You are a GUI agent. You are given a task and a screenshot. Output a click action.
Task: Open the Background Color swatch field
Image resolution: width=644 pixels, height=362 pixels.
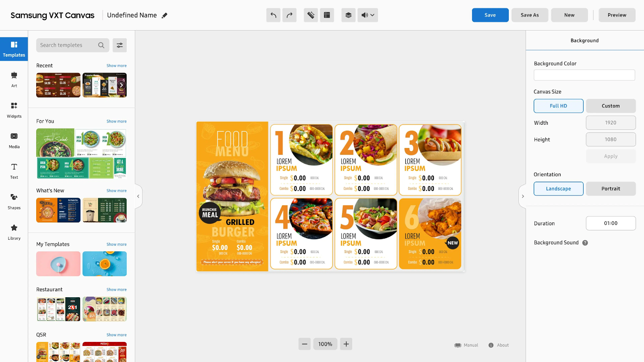pyautogui.click(x=584, y=75)
